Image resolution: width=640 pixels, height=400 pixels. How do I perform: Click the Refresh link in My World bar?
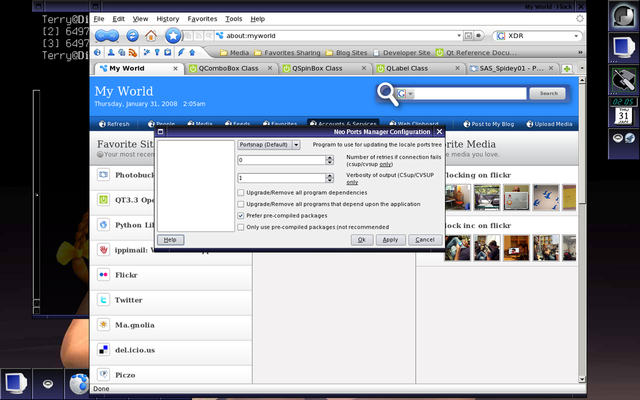[x=114, y=124]
